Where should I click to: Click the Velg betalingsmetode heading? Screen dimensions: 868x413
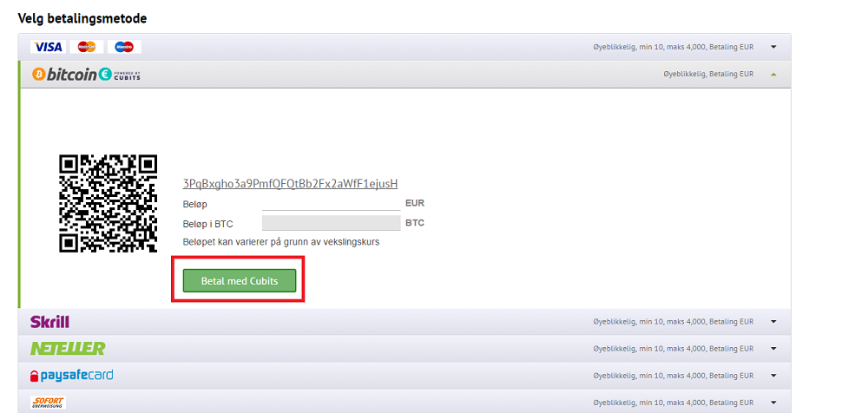click(x=82, y=18)
